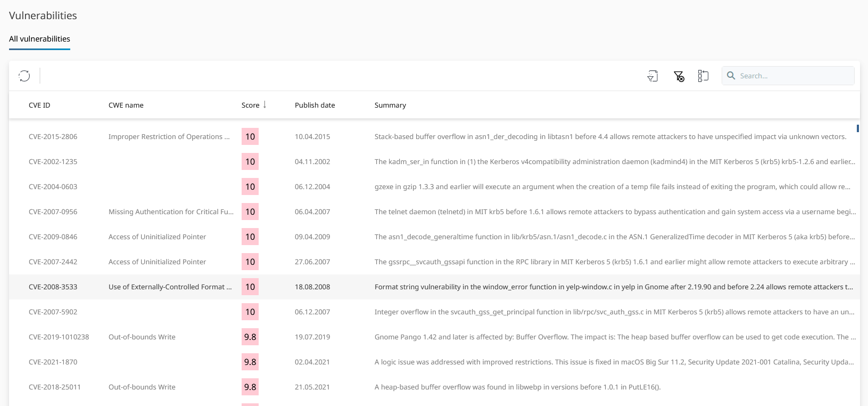This screenshot has height=406, width=868.
Task: Click score 9.8 badge for CVE-2019-1010238
Action: (x=250, y=337)
